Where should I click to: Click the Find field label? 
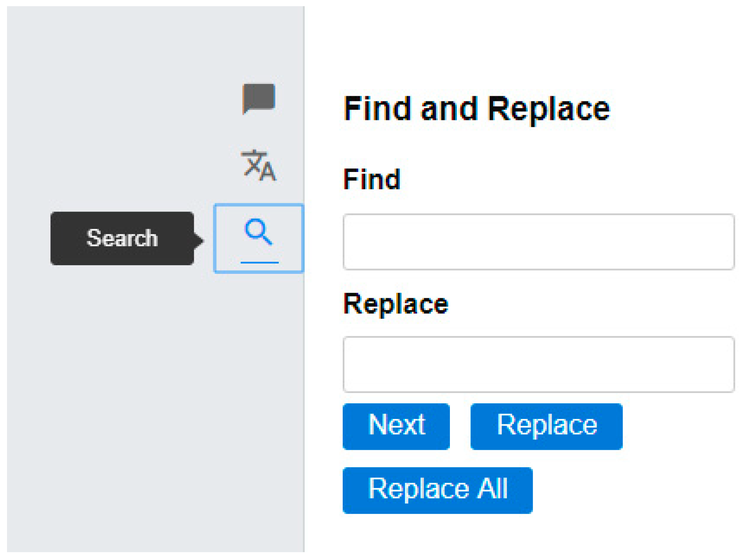(372, 179)
